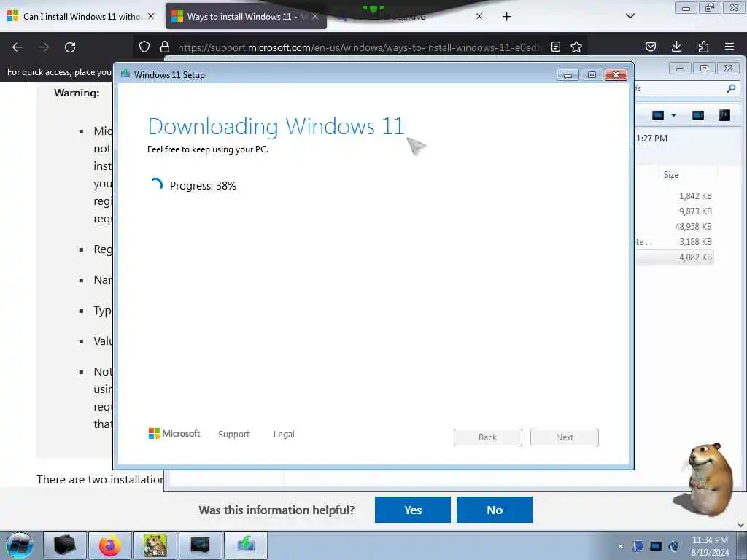Viewport: 747px width, 560px height.
Task: Click the shield tracking protection icon
Action: (x=144, y=47)
